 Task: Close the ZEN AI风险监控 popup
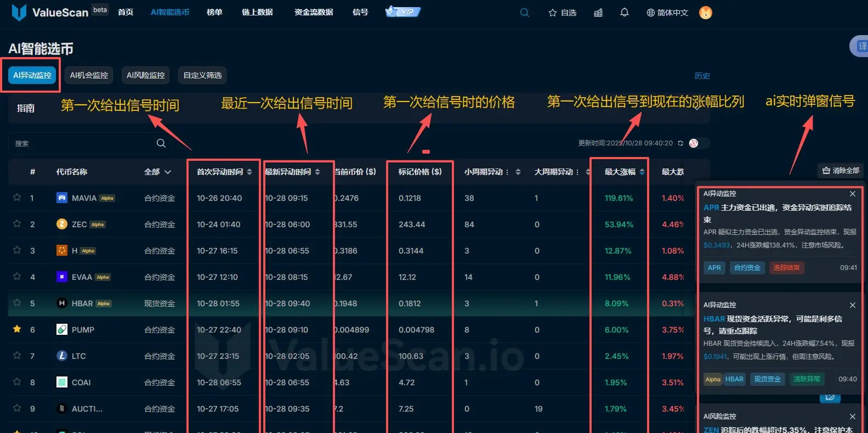point(853,417)
